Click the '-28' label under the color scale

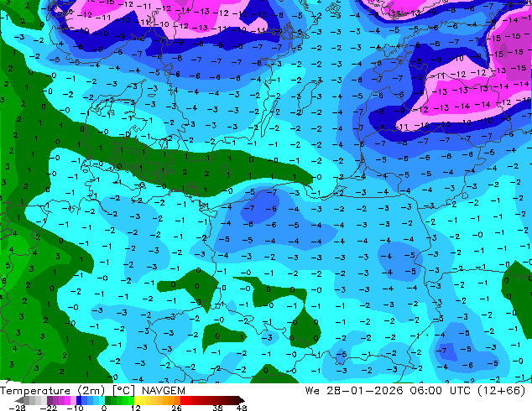pos(18,408)
